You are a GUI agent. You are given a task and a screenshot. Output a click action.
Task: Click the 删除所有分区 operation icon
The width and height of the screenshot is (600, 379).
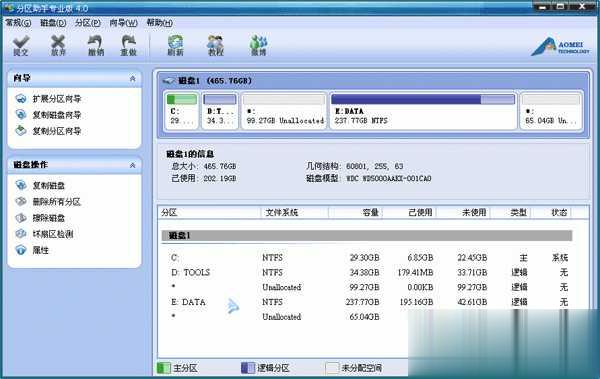(21, 201)
